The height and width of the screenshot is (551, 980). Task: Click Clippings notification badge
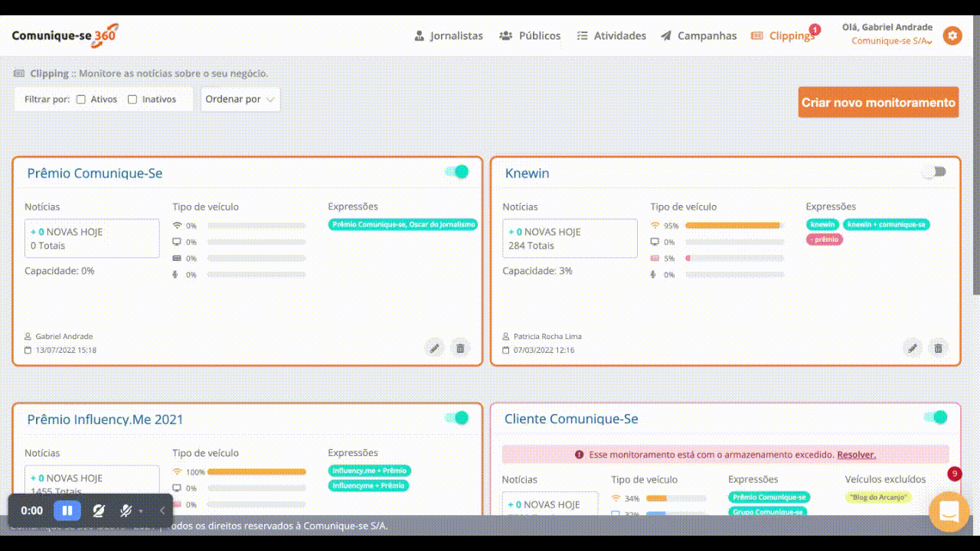tap(815, 29)
